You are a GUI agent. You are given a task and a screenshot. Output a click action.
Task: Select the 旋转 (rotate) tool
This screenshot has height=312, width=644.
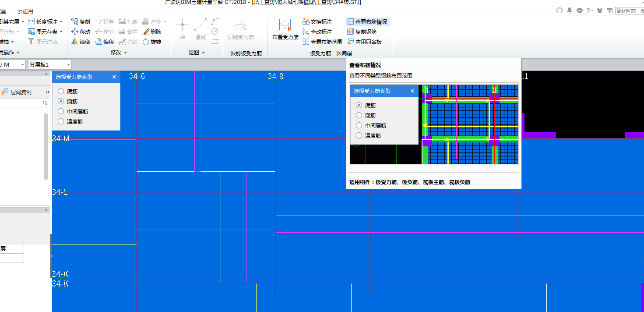point(152,42)
